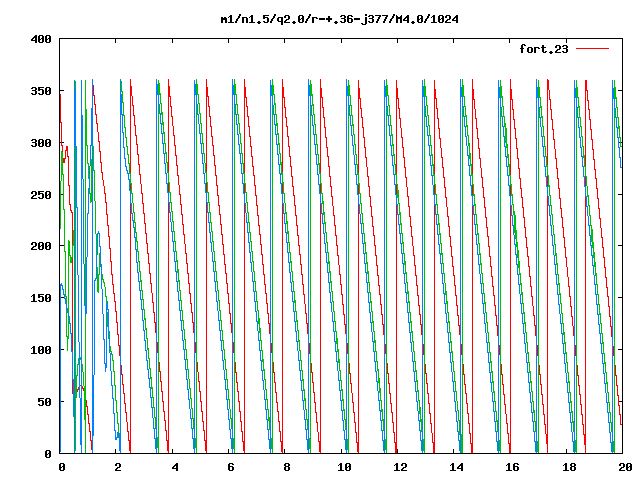This screenshot has height=480, width=640.
Task: Click the x-axis label 6
Action: point(231,467)
